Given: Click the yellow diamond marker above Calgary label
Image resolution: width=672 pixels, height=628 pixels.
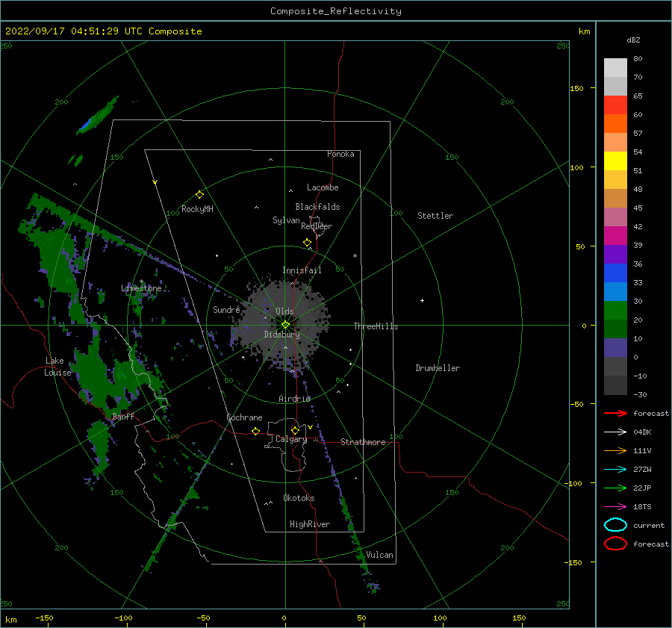Looking at the screenshot, I should (x=295, y=430).
